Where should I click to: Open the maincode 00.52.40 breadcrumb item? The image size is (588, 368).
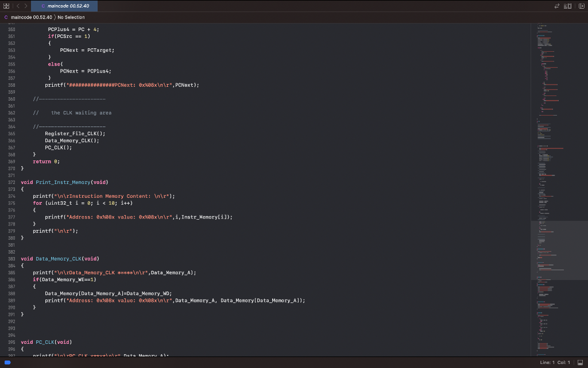point(32,17)
